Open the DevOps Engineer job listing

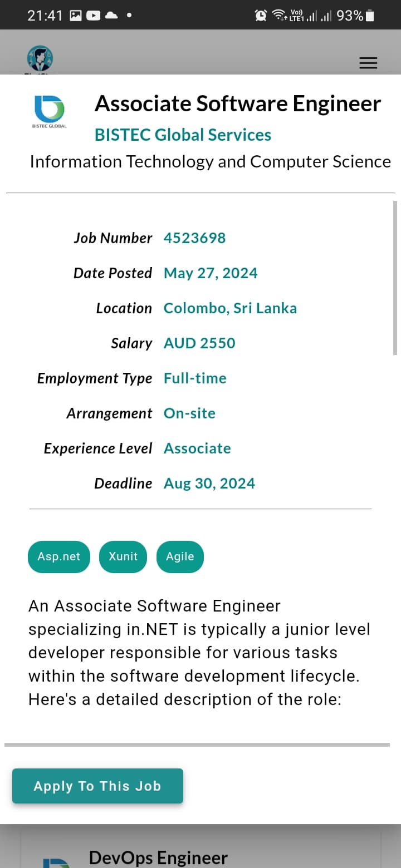[158, 857]
